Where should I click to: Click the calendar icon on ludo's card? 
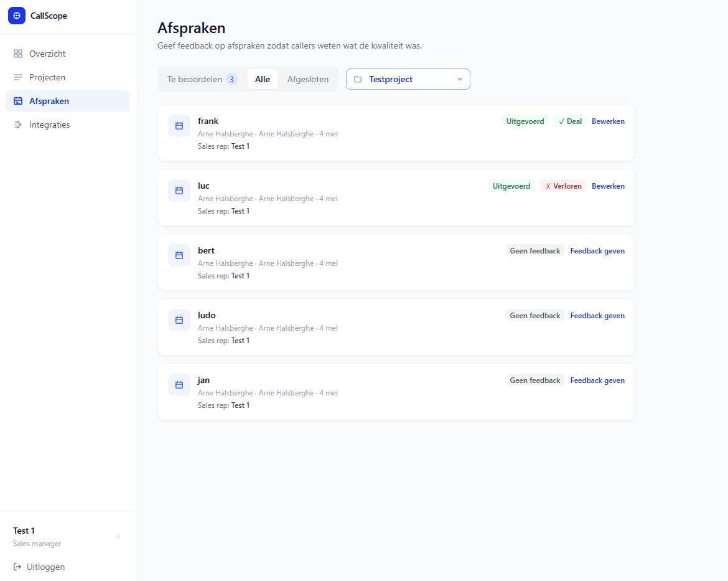pos(179,320)
